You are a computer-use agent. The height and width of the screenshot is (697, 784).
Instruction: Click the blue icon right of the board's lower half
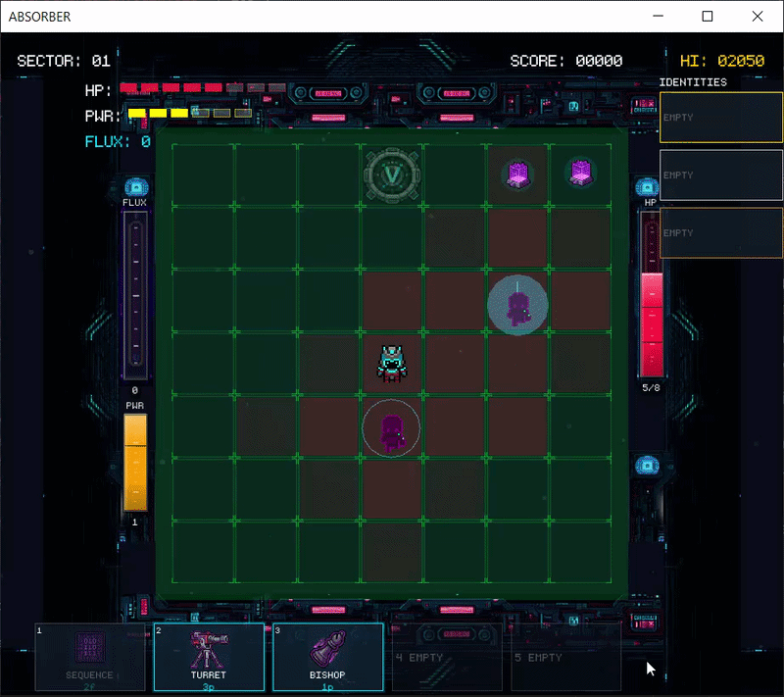(647, 465)
